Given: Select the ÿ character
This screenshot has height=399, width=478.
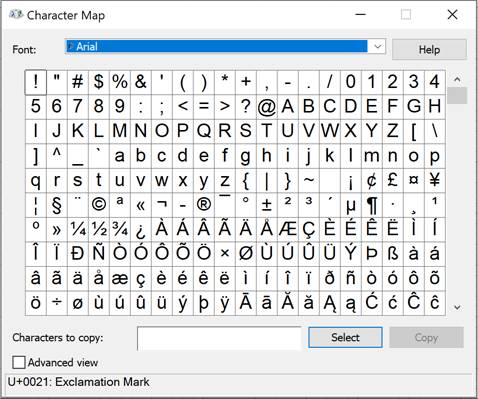Looking at the screenshot, I should (x=225, y=303).
